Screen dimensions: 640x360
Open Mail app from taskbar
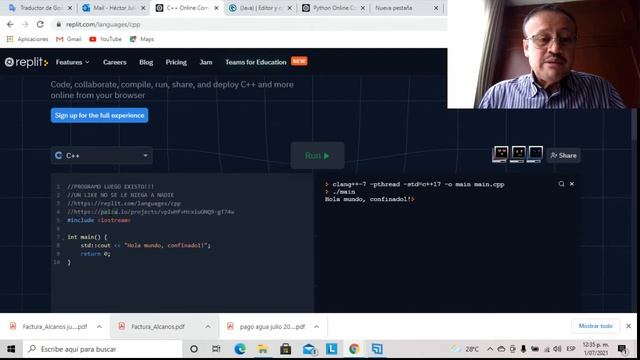tap(309, 349)
